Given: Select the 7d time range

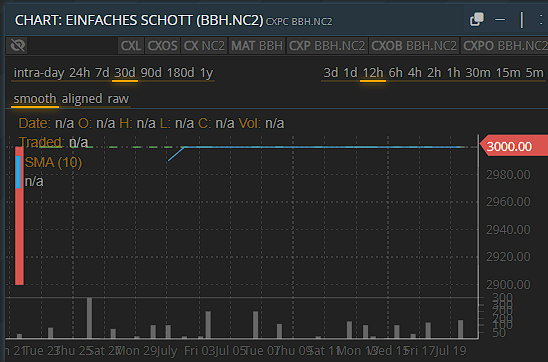Looking at the screenshot, I should (102, 73).
